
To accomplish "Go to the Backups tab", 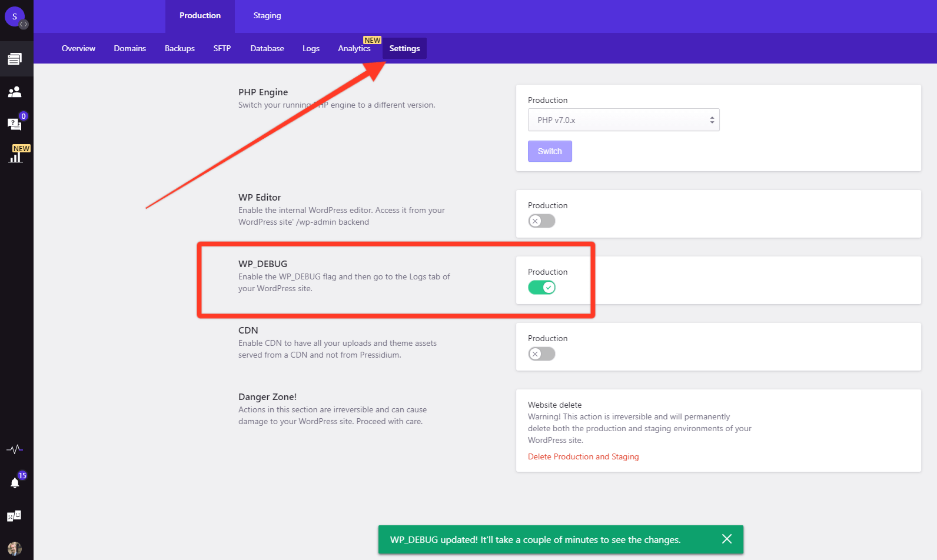I will tap(180, 48).
